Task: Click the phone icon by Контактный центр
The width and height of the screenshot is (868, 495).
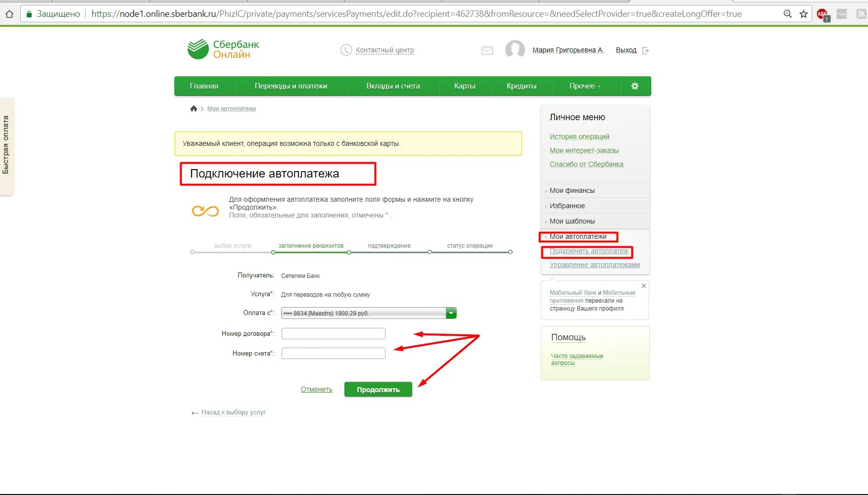Action: pos(346,50)
